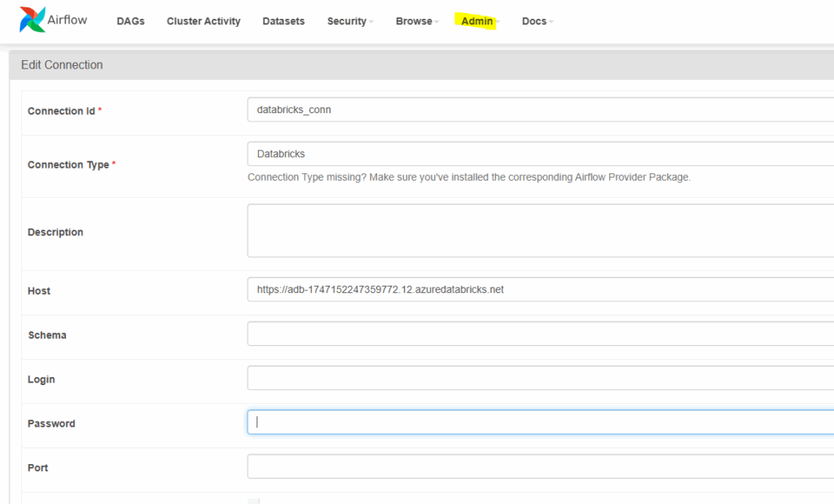Click the Airflow brand name text
834x504 pixels.
click(x=68, y=19)
